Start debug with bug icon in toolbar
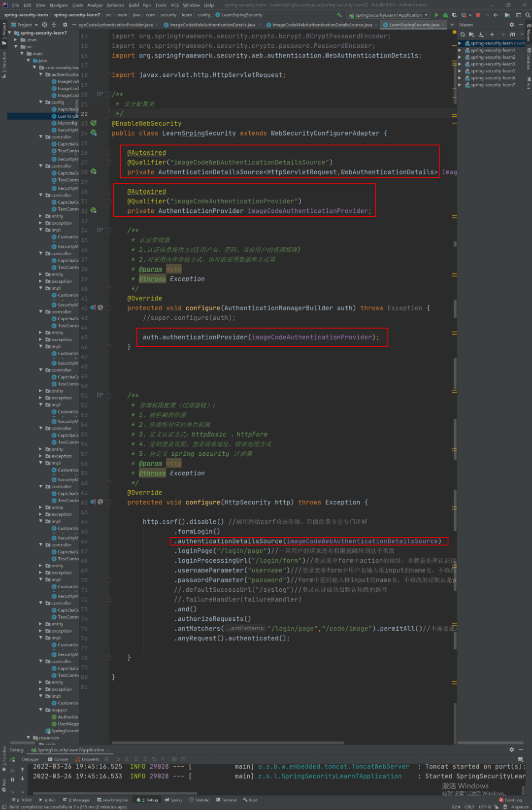The height and width of the screenshot is (810, 532). click(x=445, y=15)
